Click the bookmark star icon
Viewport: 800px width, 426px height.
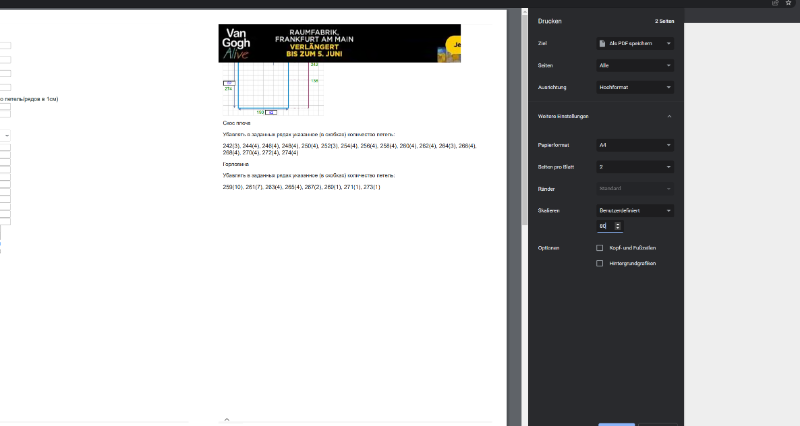click(x=788, y=4)
